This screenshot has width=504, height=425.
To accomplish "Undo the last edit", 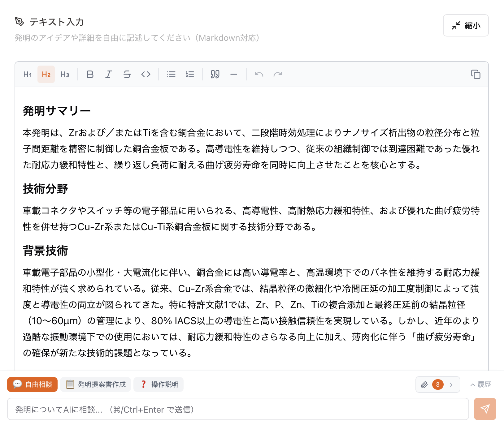I will (x=259, y=74).
